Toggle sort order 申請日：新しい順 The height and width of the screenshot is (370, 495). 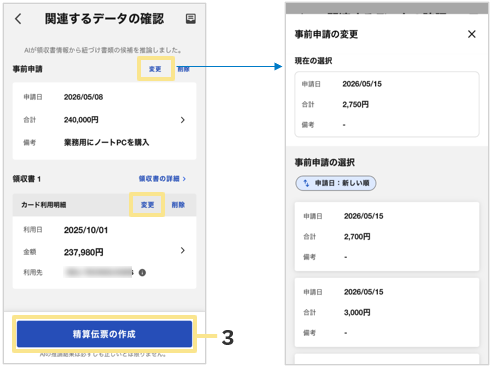coord(336,183)
